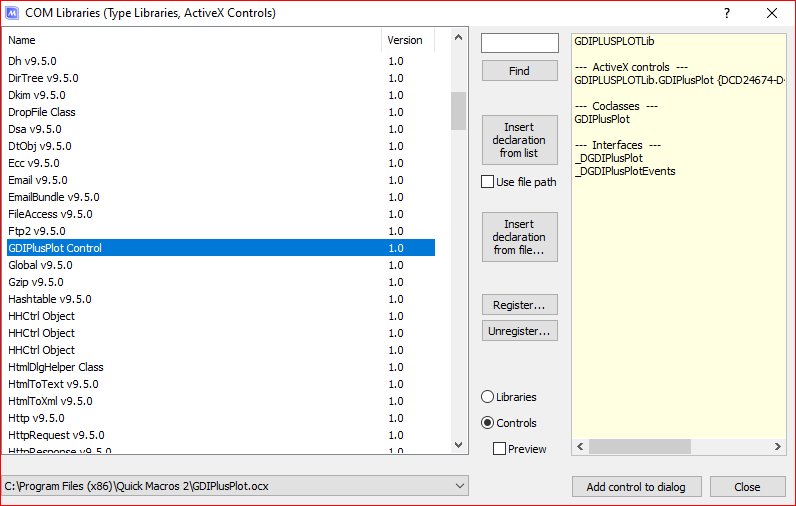Click the Version column header

coord(408,40)
